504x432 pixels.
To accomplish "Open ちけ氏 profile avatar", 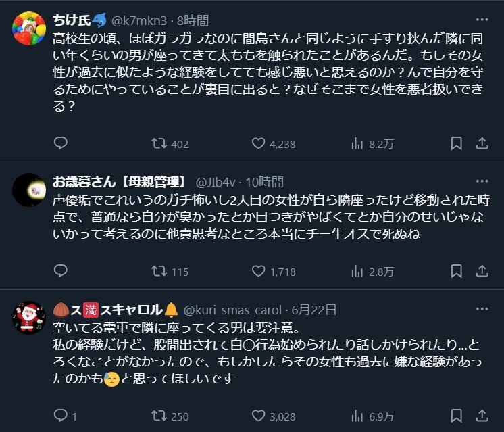I will point(29,27).
